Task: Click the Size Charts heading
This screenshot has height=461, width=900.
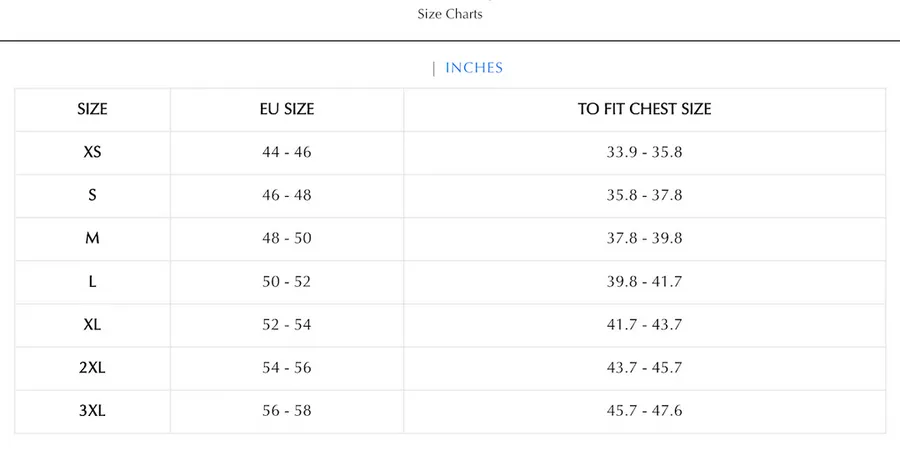Action: pyautogui.click(x=450, y=14)
